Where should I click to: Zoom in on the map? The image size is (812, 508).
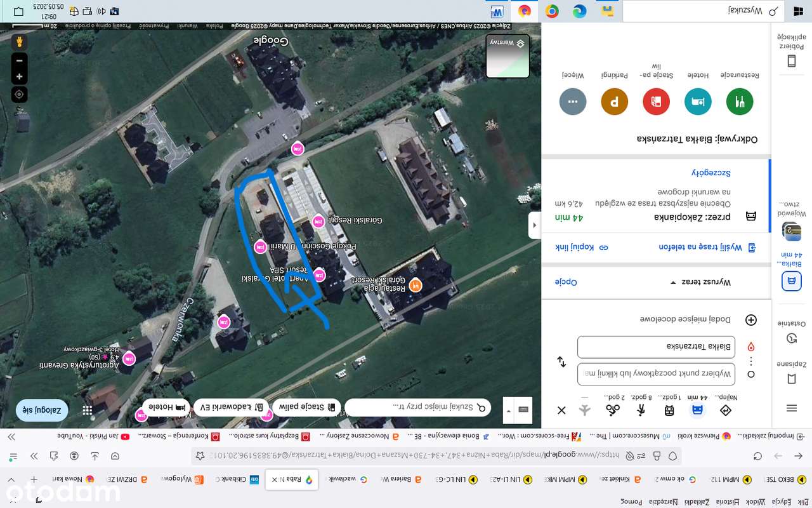click(x=19, y=77)
